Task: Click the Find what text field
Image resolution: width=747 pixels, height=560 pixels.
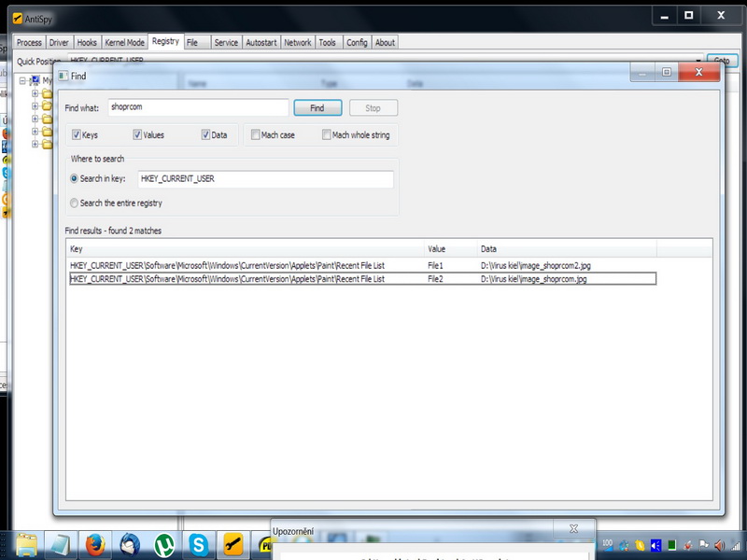Action: click(198, 108)
